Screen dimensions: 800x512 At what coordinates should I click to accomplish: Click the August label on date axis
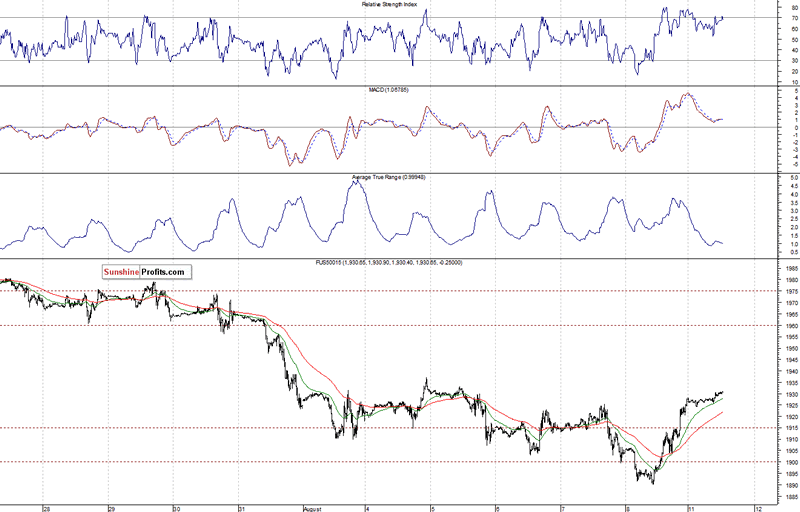[313, 507]
